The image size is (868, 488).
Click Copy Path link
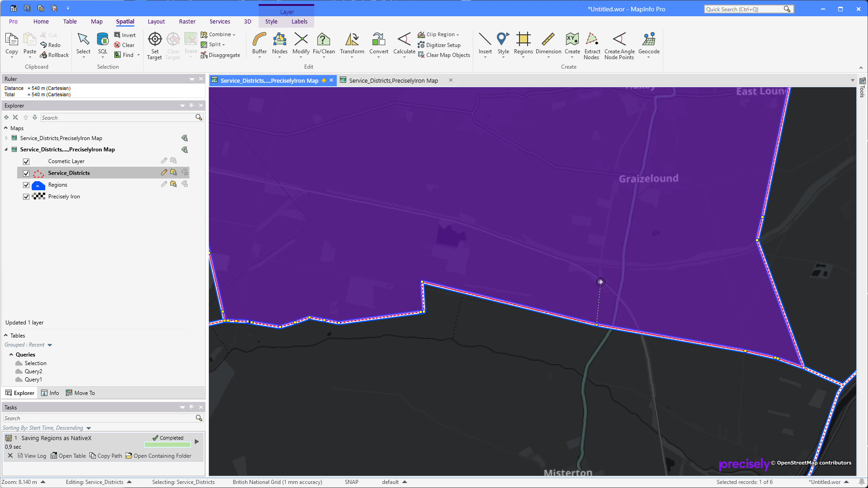pos(106,456)
